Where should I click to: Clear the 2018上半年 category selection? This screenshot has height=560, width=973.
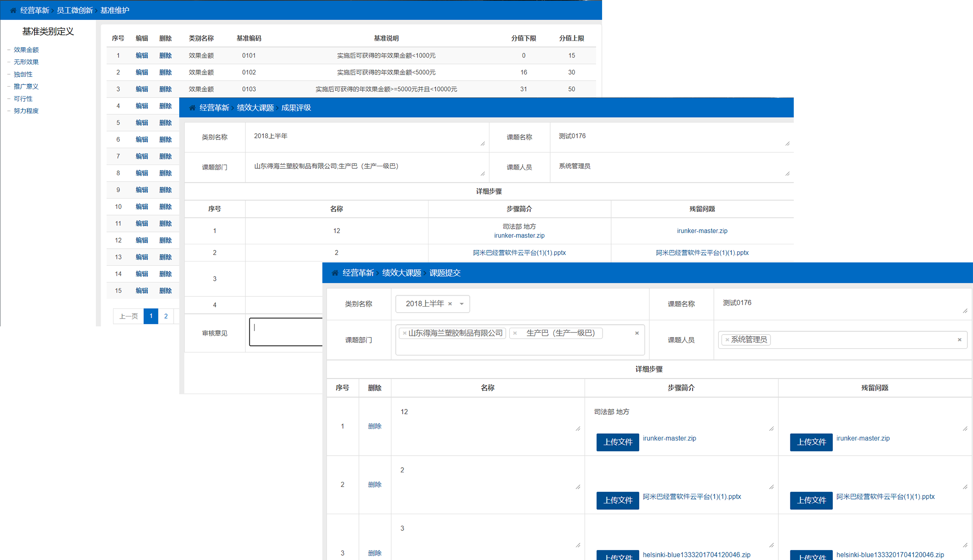point(450,304)
